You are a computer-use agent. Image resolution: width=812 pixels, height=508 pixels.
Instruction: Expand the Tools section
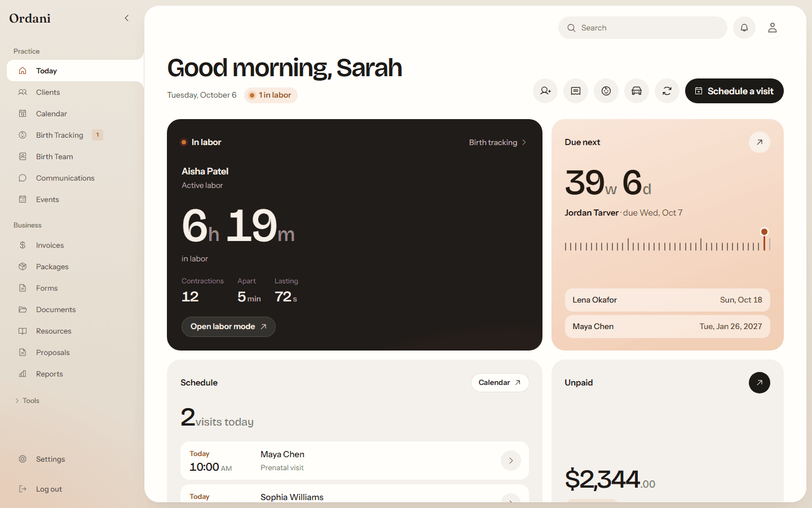click(27, 401)
